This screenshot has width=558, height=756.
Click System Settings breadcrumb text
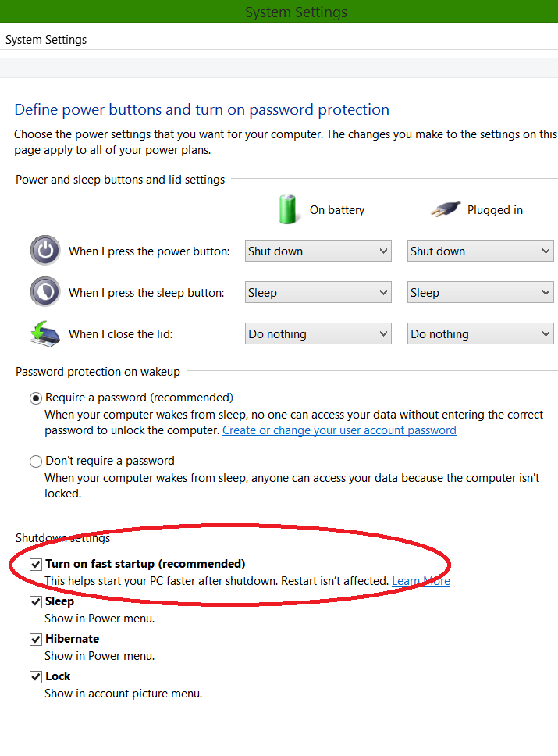click(x=46, y=40)
